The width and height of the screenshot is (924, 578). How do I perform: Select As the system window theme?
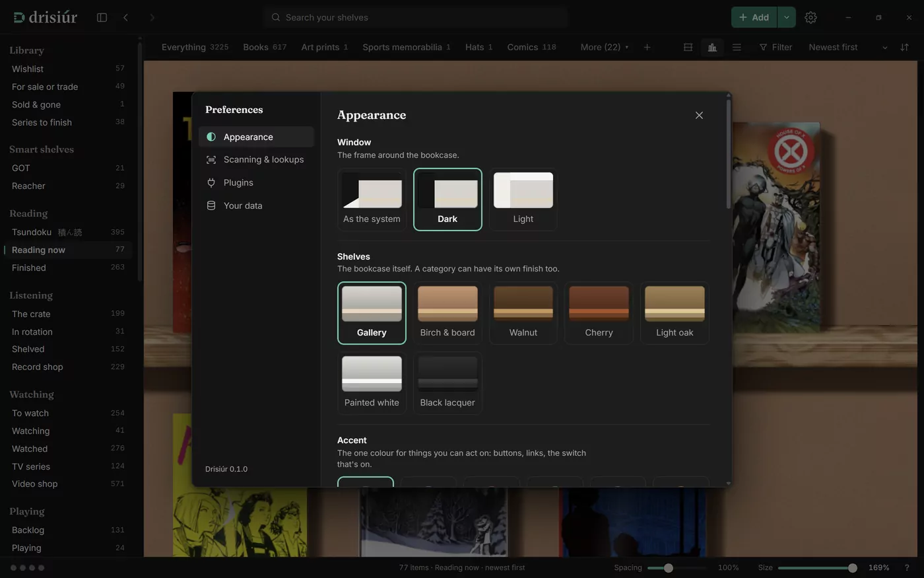[372, 199]
